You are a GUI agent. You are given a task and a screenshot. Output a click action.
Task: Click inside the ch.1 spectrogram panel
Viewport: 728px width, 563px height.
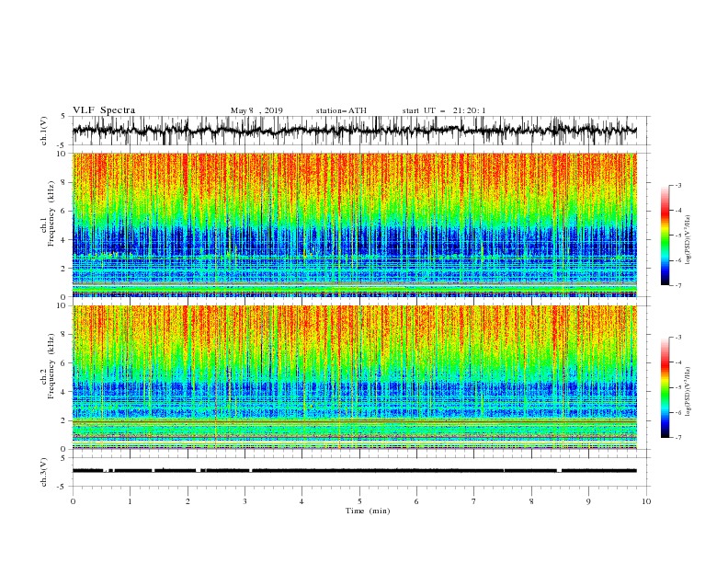coord(355,224)
